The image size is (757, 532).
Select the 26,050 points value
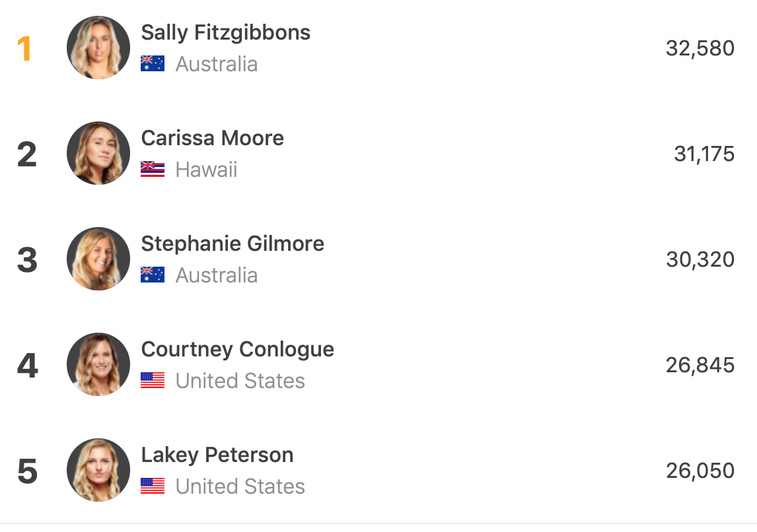point(700,471)
